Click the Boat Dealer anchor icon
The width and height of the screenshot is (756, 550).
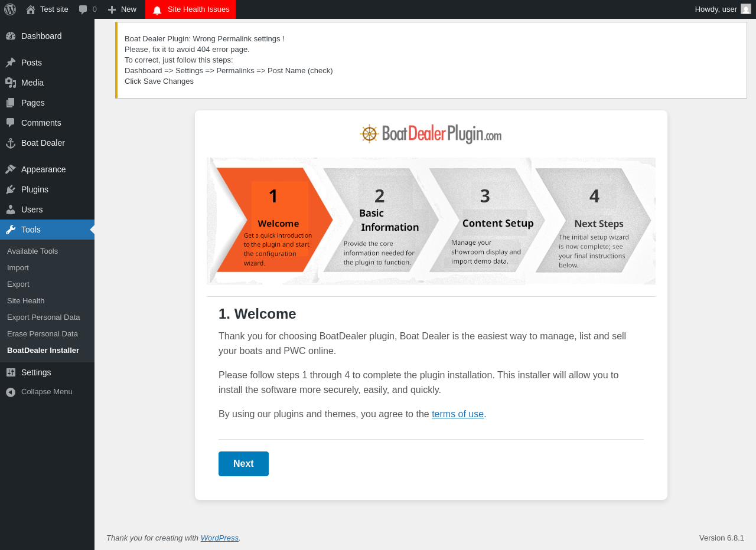(11, 143)
